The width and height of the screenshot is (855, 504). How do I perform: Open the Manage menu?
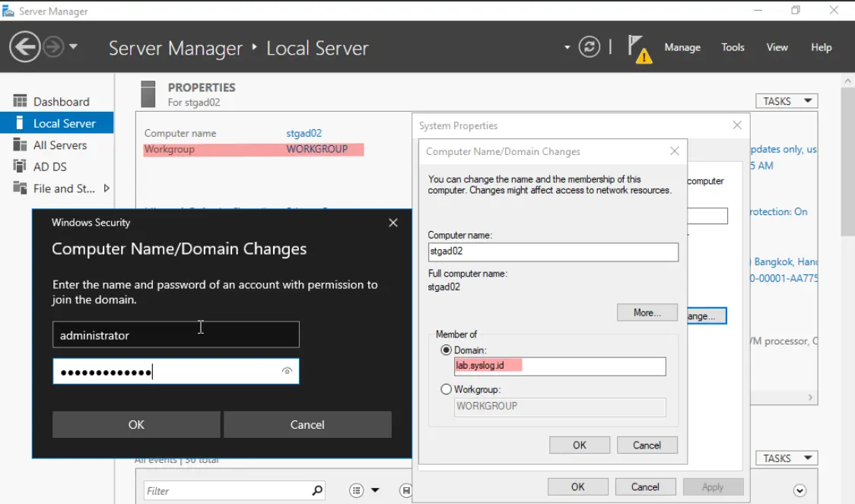[682, 47]
